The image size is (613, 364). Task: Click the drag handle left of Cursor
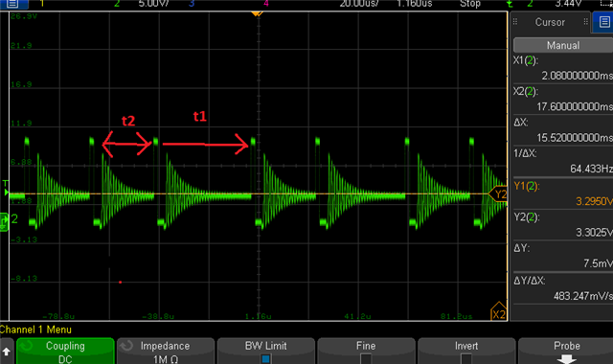tap(515, 22)
